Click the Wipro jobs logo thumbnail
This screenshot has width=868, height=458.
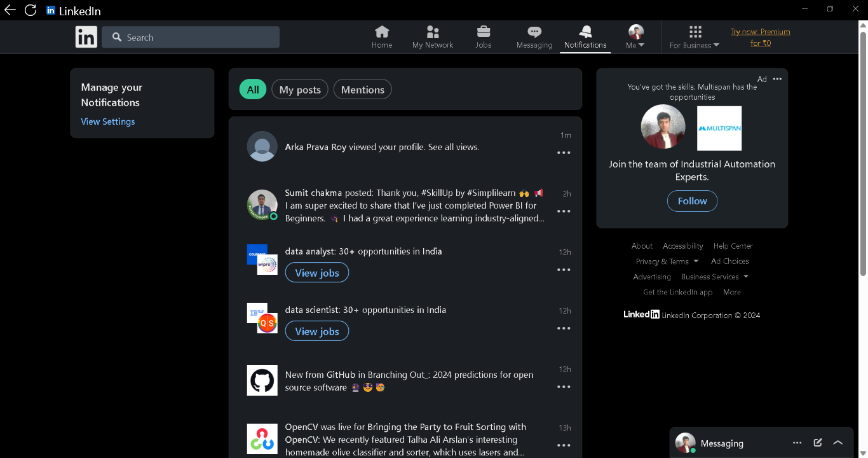[x=268, y=265]
